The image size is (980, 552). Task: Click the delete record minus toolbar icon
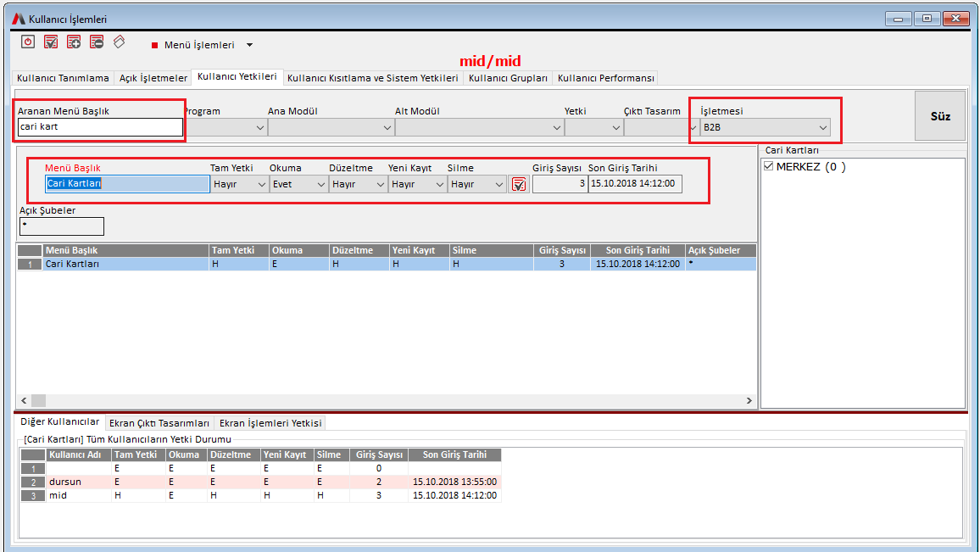[x=97, y=42]
